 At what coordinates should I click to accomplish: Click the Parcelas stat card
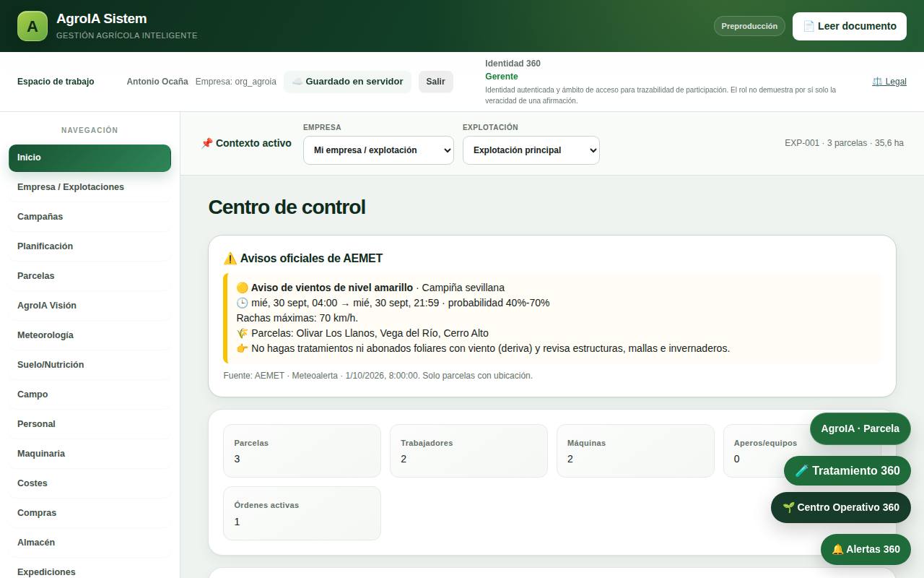302,451
